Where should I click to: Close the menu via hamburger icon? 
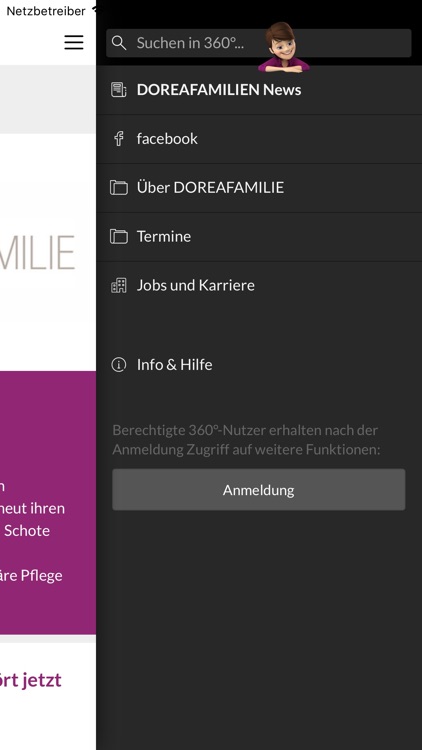[74, 43]
